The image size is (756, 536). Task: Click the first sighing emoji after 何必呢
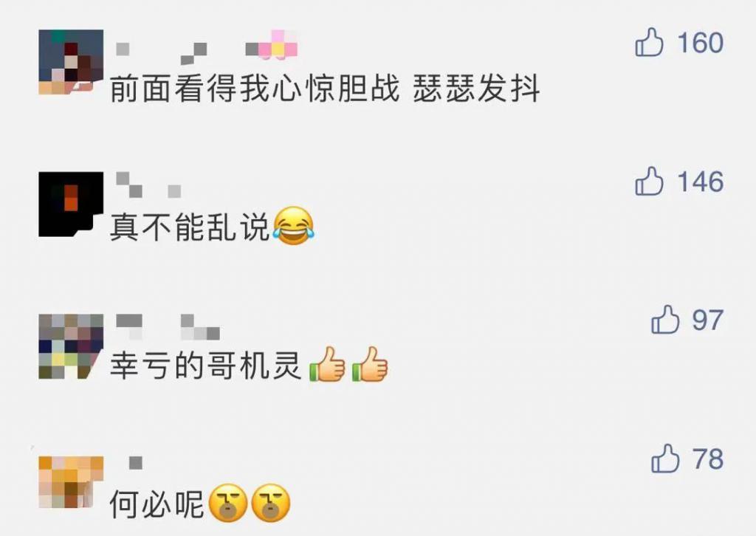[x=228, y=503]
